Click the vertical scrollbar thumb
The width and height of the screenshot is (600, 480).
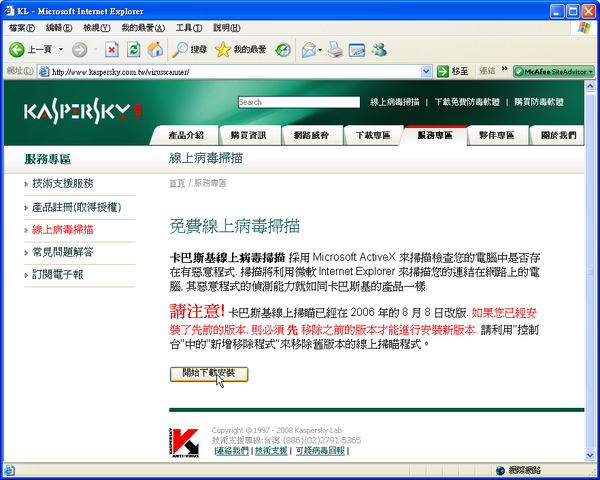point(590,270)
